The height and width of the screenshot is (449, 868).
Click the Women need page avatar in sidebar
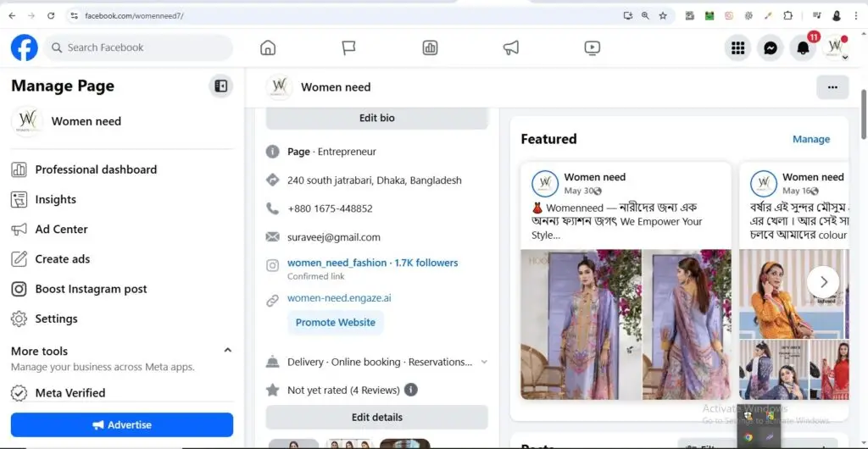(x=27, y=121)
